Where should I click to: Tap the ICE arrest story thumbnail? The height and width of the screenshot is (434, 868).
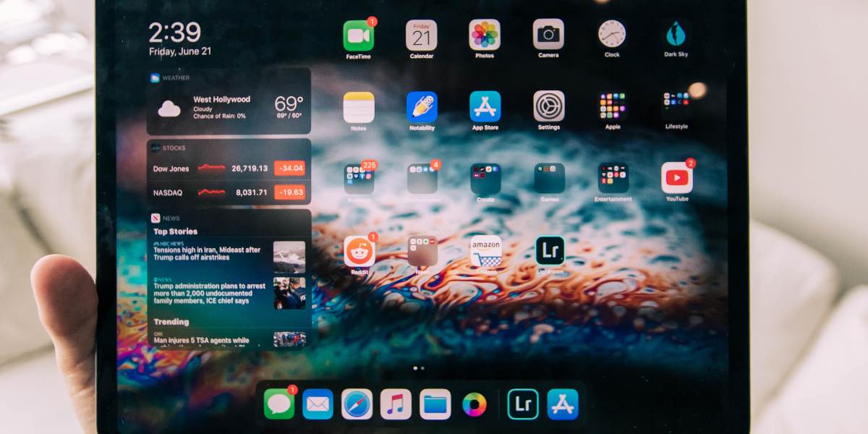pos(289,293)
